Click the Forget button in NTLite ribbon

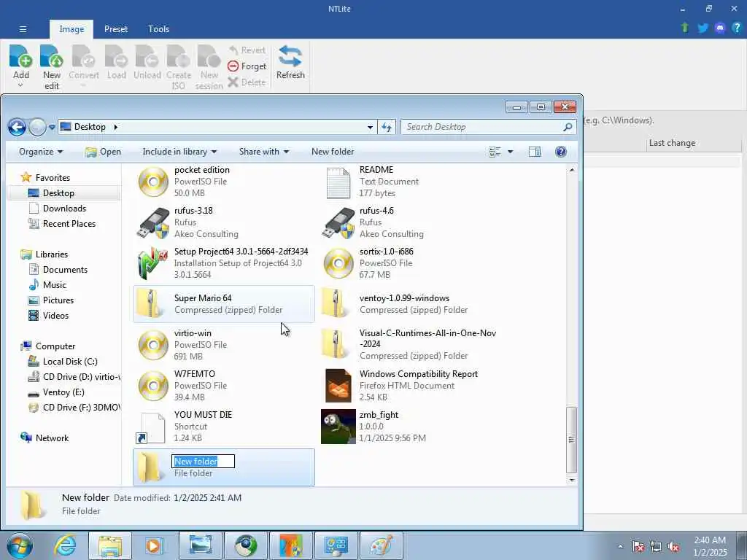tap(247, 66)
